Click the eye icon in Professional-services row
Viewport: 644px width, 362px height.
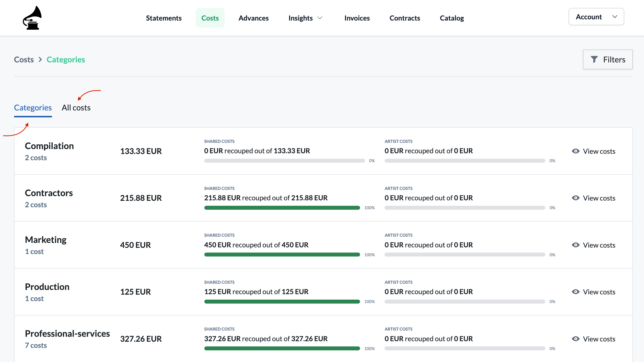575,339
